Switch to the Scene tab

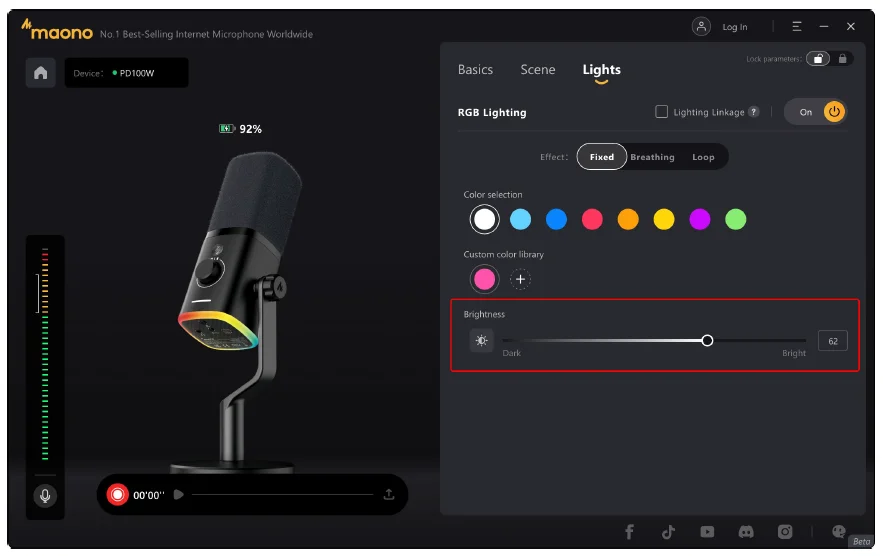click(538, 69)
